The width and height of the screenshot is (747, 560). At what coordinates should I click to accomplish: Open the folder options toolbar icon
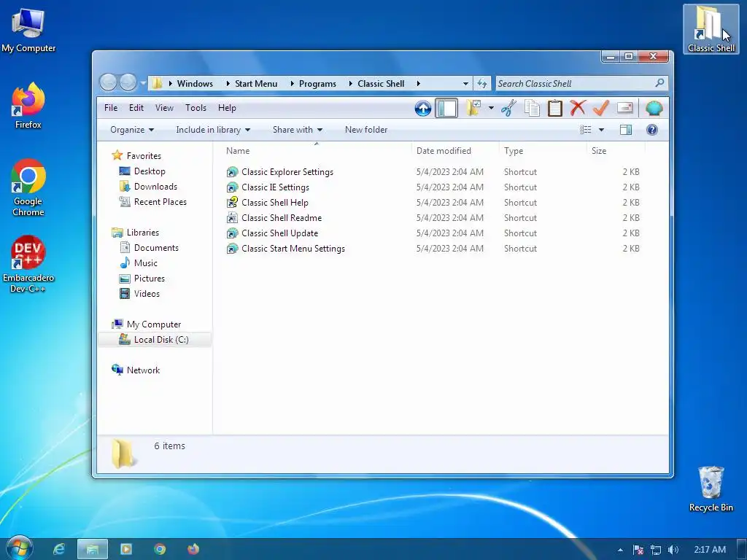pyautogui.click(x=473, y=108)
